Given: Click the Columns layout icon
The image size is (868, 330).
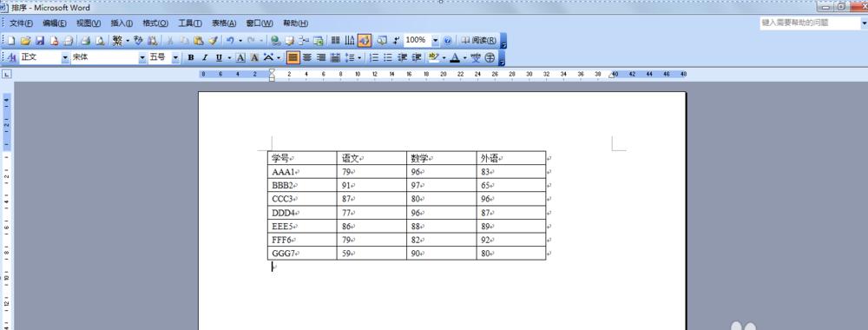Looking at the screenshot, I should pos(350,41).
